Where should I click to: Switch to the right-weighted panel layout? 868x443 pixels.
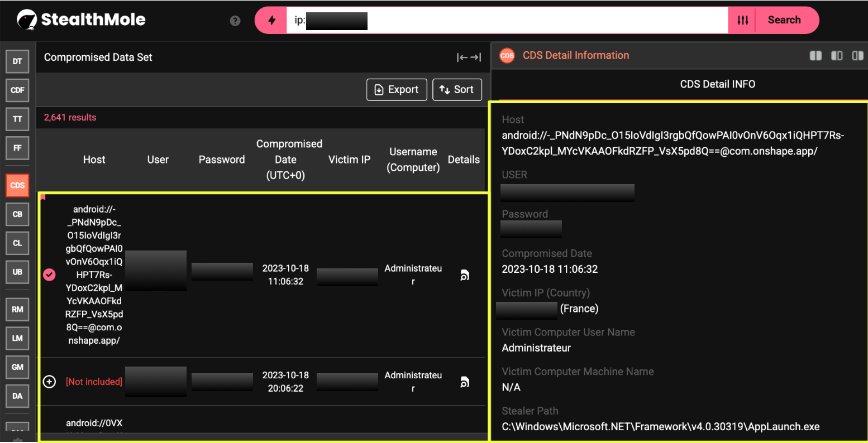[857, 56]
